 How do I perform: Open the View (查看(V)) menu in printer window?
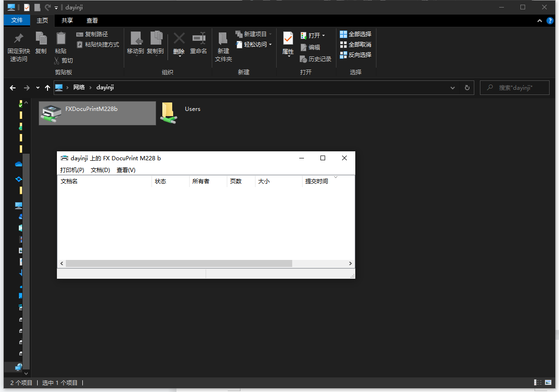click(126, 170)
